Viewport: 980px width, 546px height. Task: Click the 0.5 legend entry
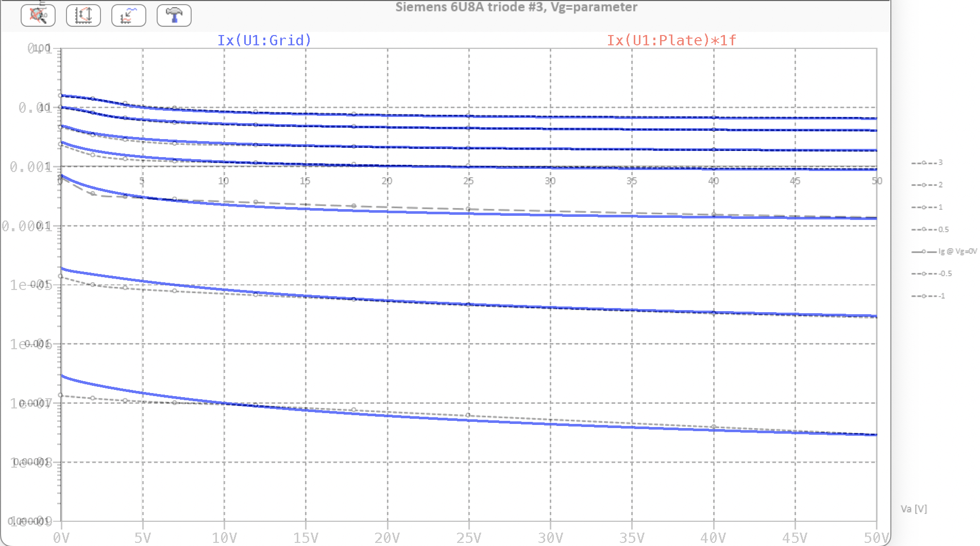coord(930,230)
